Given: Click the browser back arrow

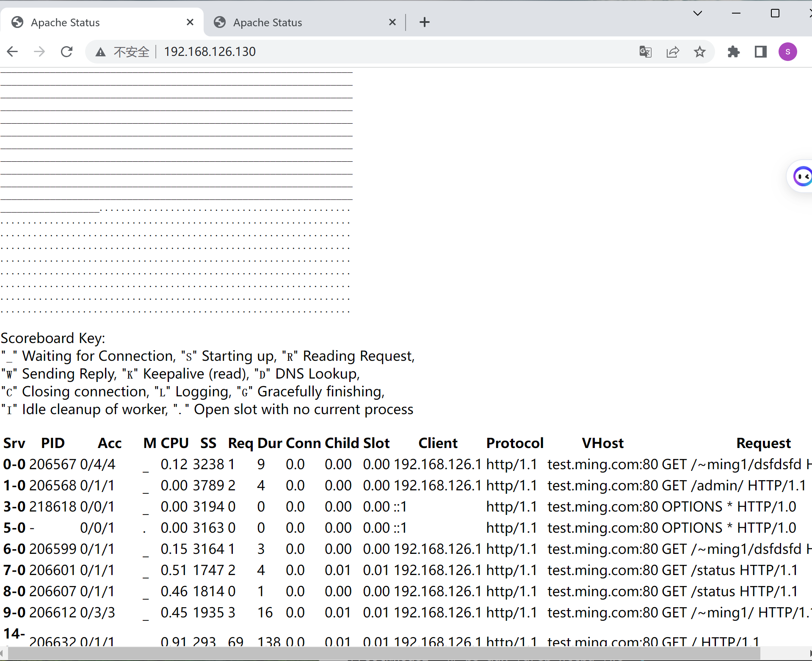Looking at the screenshot, I should click(13, 52).
